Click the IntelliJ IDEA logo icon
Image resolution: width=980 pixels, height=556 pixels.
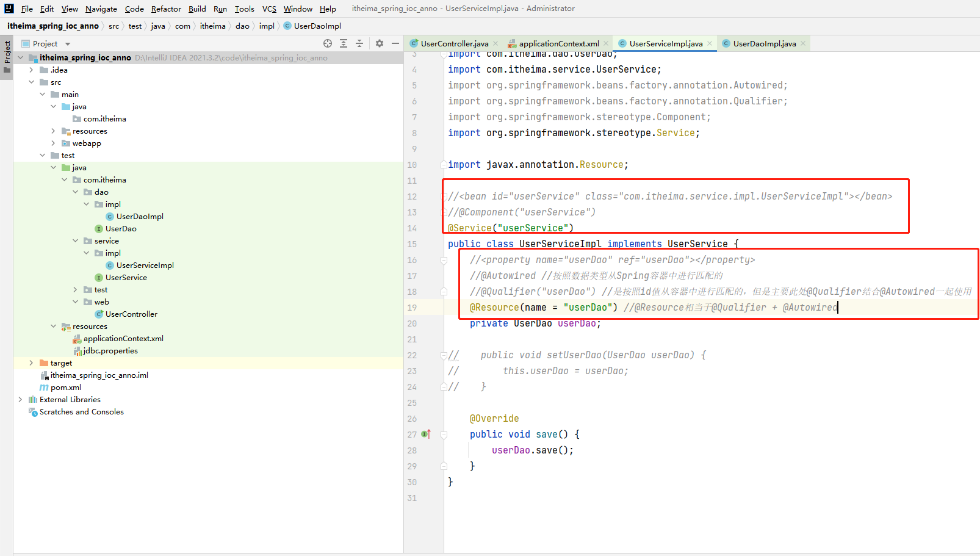[x=9, y=9]
